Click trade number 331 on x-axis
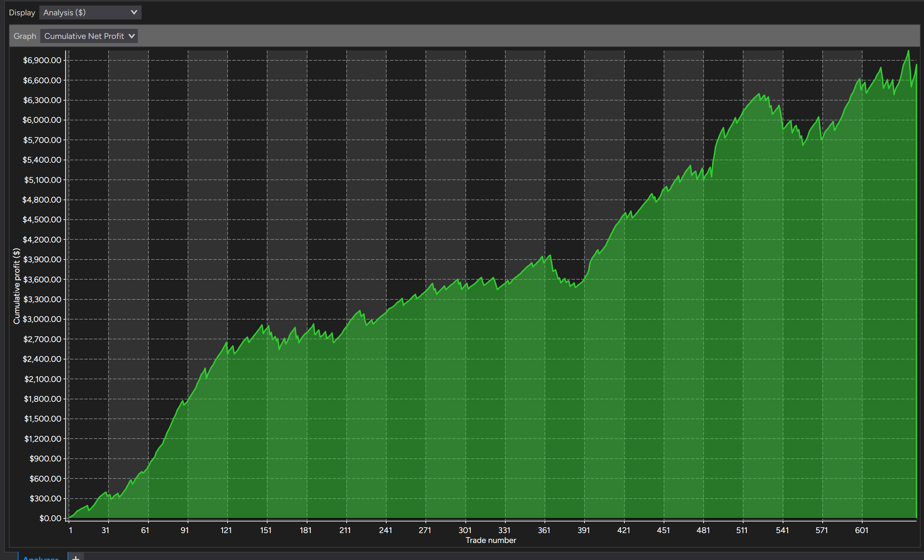This screenshot has height=560, width=924. pos(504,530)
